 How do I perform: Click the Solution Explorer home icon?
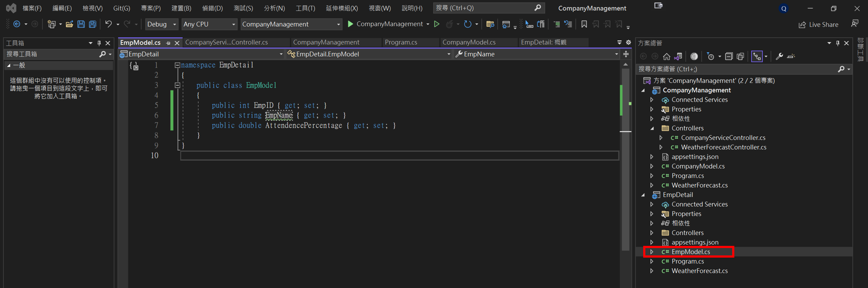(667, 56)
